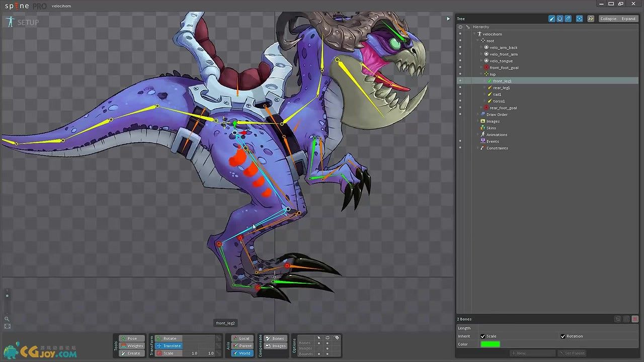
Task: Collapse the velocihorn tree node arrow
Action: 474,34
